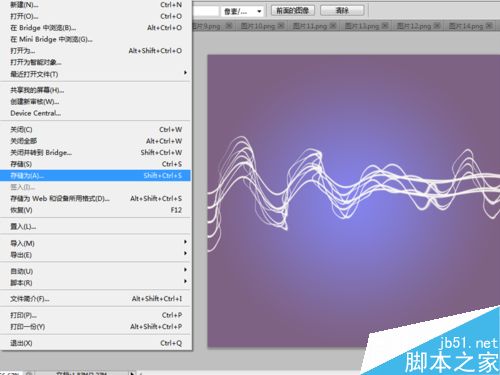The image size is (500, 375).
Task: Switch to 图片10.png tab
Action: click(x=258, y=26)
